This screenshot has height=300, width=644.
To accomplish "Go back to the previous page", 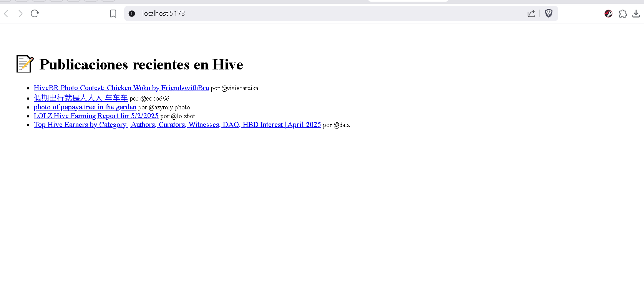I will [6, 14].
